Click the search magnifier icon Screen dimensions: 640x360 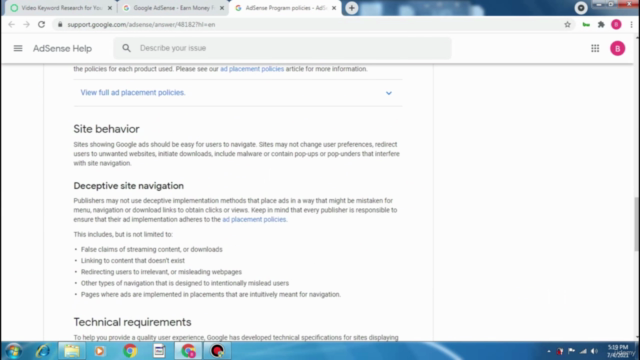click(127, 48)
